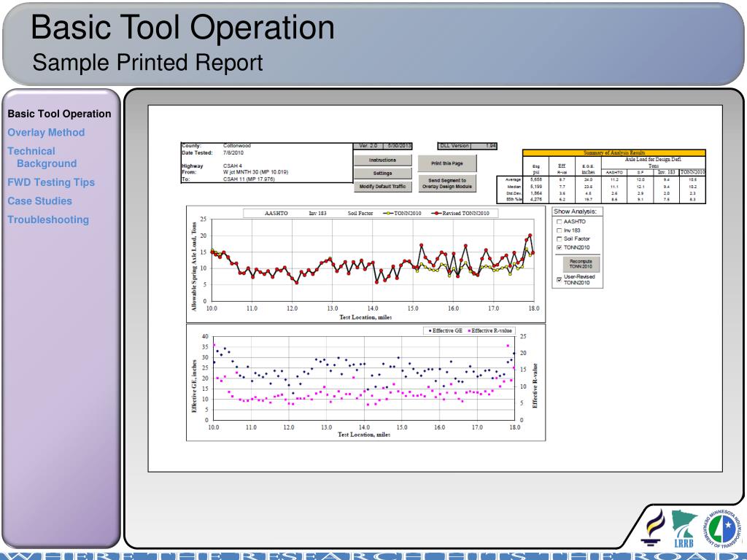Screen dimensions: 747x560
Task: Select the Std.Dev. Esg value 1,864
Action: point(536,193)
